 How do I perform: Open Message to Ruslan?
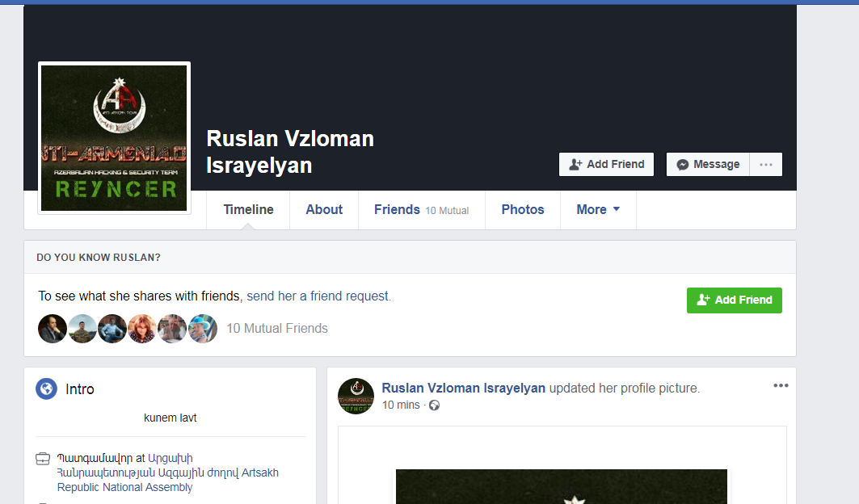point(708,164)
